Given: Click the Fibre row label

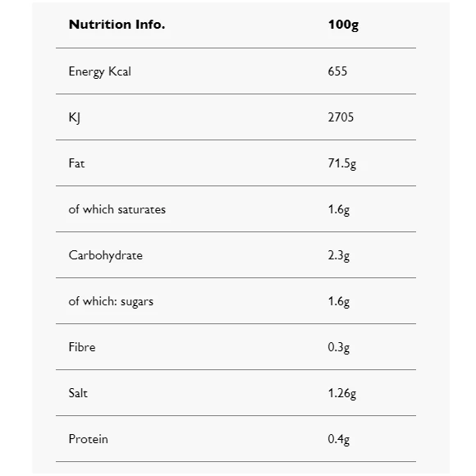Looking at the screenshot, I should [82, 347].
